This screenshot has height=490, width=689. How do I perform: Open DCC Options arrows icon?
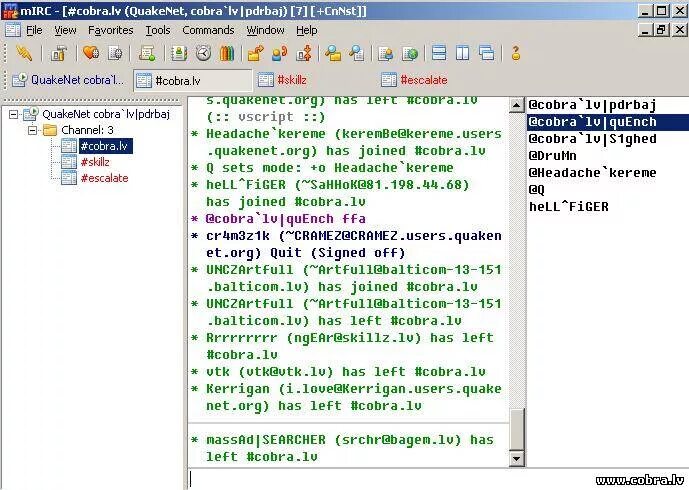click(304, 54)
